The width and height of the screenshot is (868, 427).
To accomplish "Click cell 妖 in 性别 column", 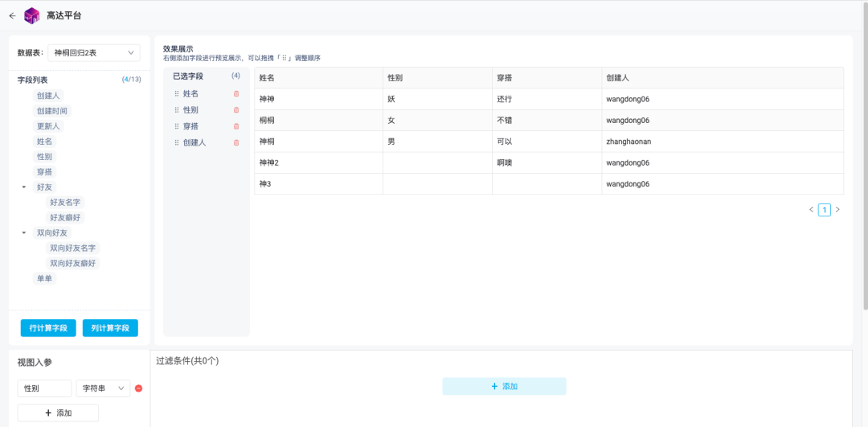I will point(437,99).
